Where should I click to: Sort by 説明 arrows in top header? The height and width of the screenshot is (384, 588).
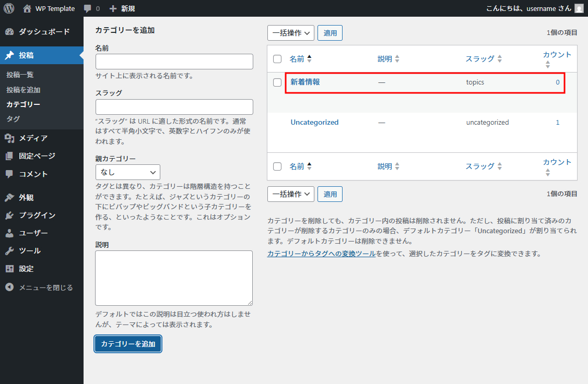[x=397, y=59]
